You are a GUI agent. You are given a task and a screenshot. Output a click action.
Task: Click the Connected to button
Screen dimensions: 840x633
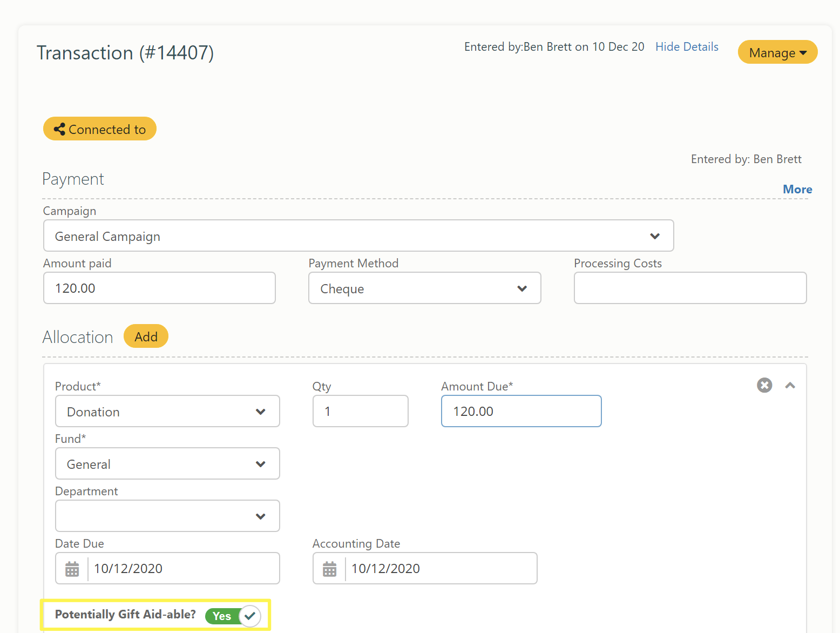pyautogui.click(x=100, y=129)
